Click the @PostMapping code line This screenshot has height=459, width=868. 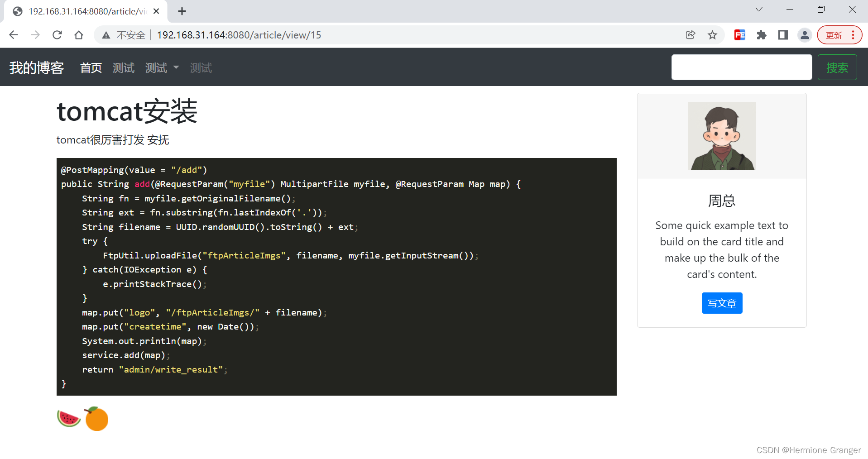pos(134,170)
